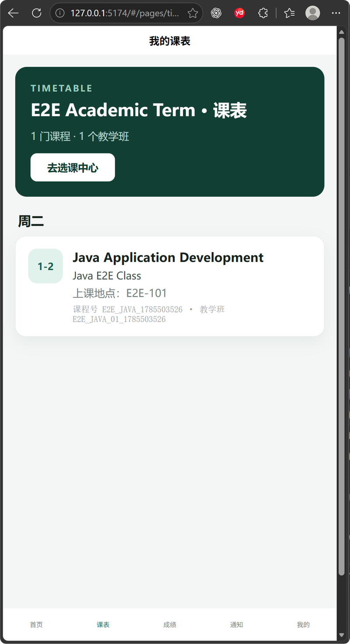
Task: Open the 通知 tab
Action: [237, 625]
